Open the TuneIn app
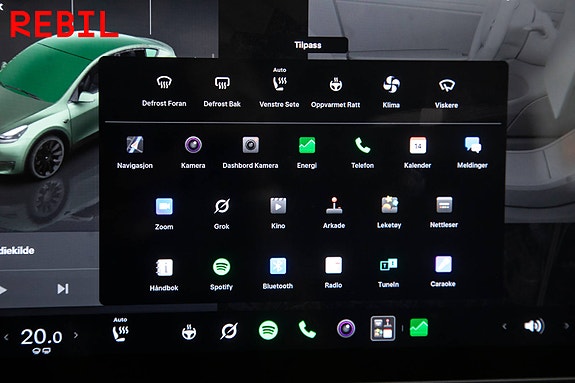This screenshot has height=383, width=575. 388,273
